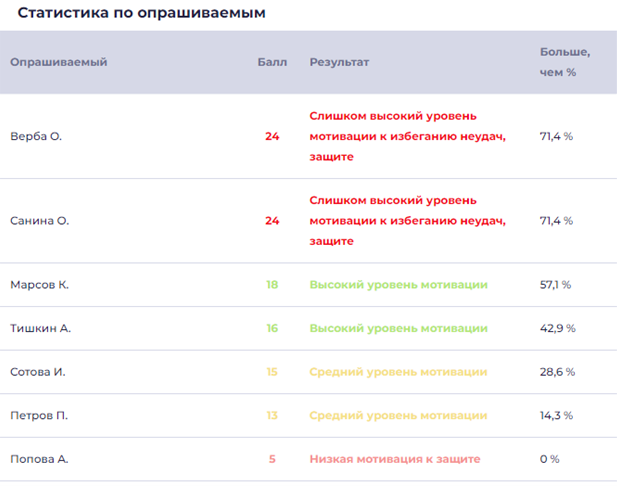
Task: Click the "Низкая мотивация к защите" result
Action: click(393, 459)
